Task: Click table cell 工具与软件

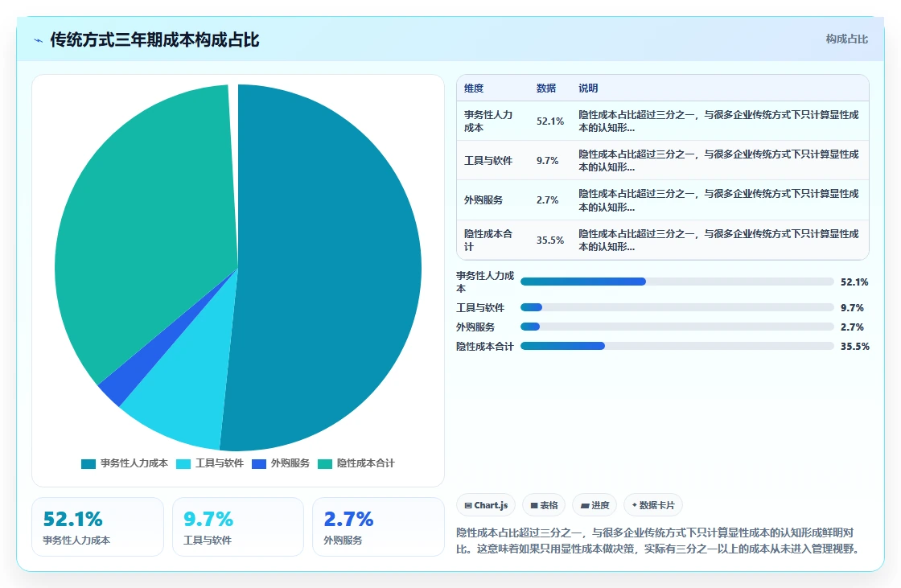Action: tap(488, 161)
